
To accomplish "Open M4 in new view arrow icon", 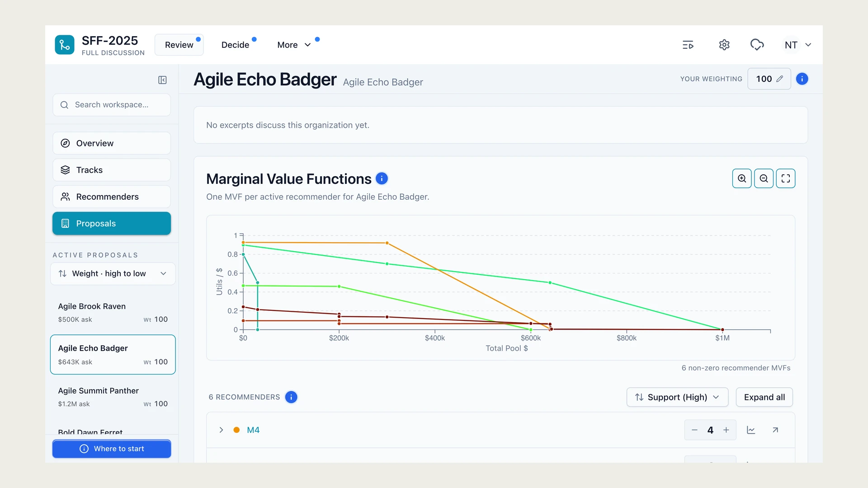I will pos(775,430).
